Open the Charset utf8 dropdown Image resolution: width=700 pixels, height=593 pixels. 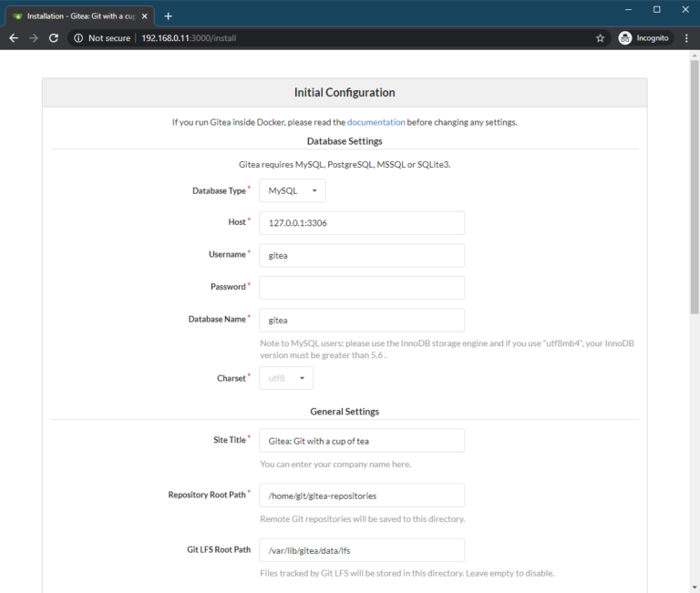(285, 378)
